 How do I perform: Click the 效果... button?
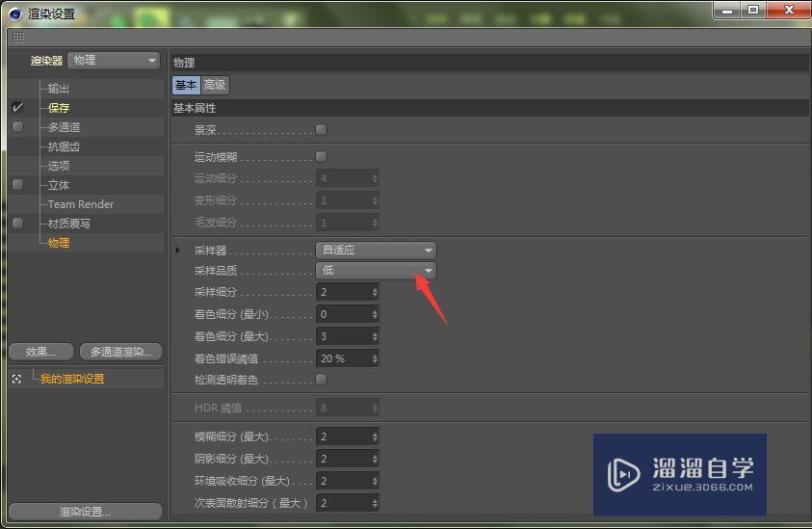[40, 352]
